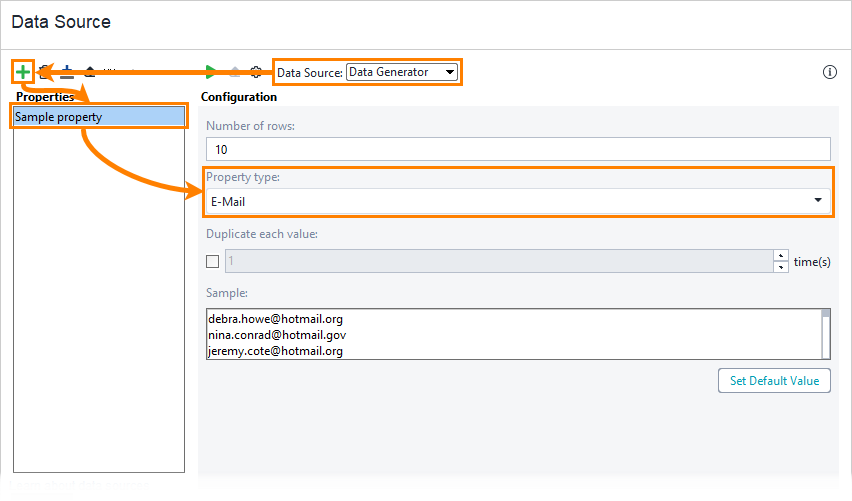The image size is (852, 501).
Task: Click the download-arrow icon in properties toolbar
Action: [x=67, y=72]
